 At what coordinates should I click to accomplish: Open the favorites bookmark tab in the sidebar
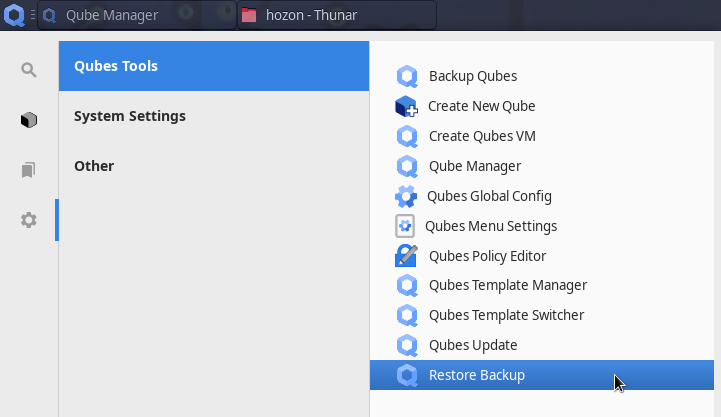(29, 170)
